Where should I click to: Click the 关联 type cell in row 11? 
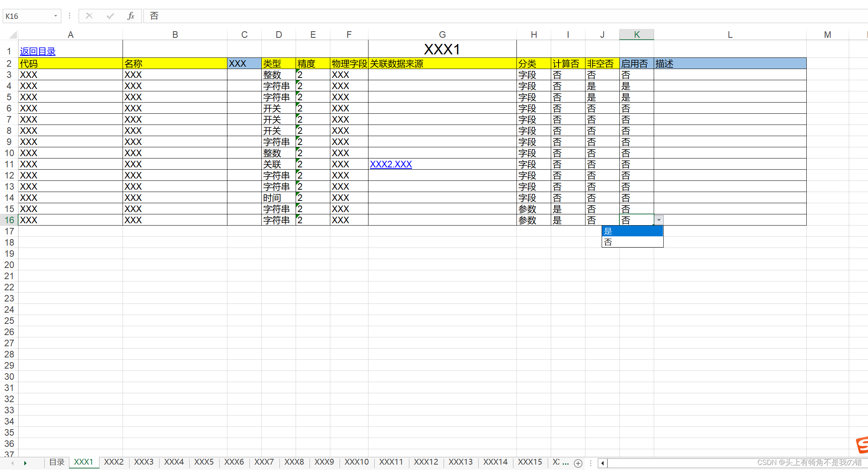279,164
